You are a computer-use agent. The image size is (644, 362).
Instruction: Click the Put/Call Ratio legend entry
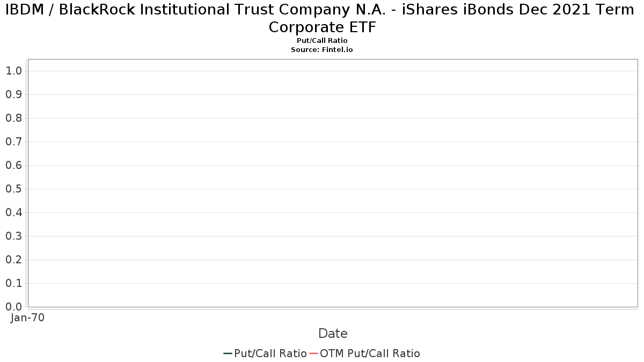[x=265, y=353]
